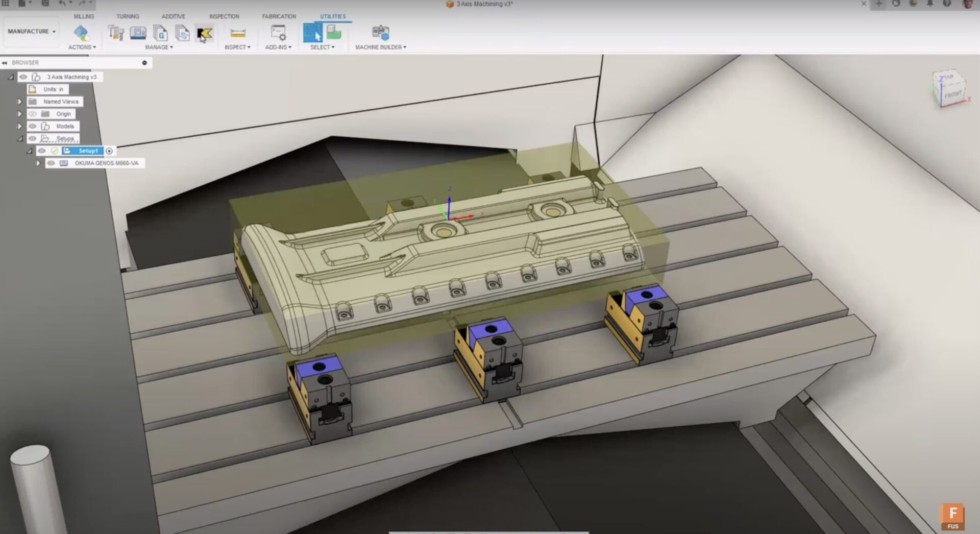This screenshot has height=534, width=980.
Task: Click the Setup Sheet icon in Manage group
Action: [182, 34]
